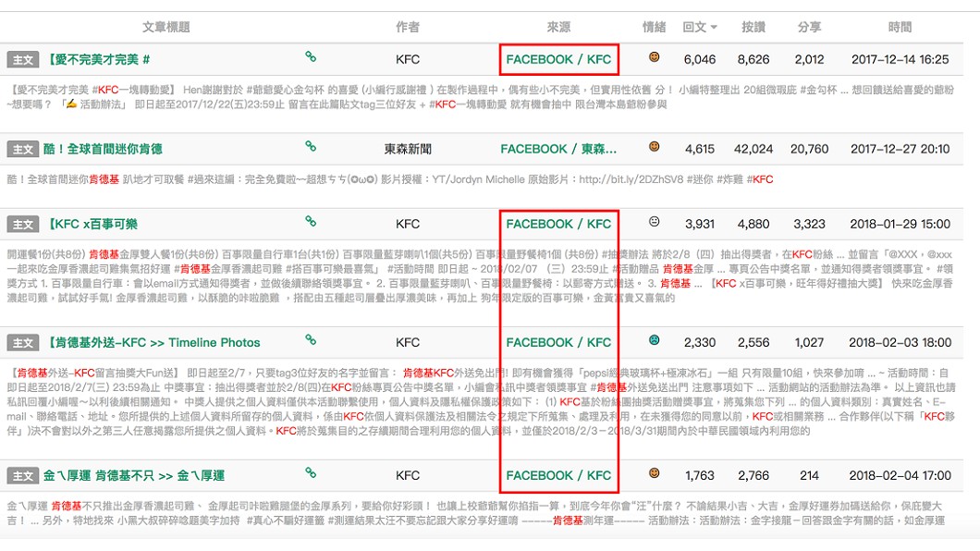Viewport: 980px width, 551px height.
Task: Open link icon for 肯德基外送-KFC Timeline Photos post
Action: (x=311, y=340)
